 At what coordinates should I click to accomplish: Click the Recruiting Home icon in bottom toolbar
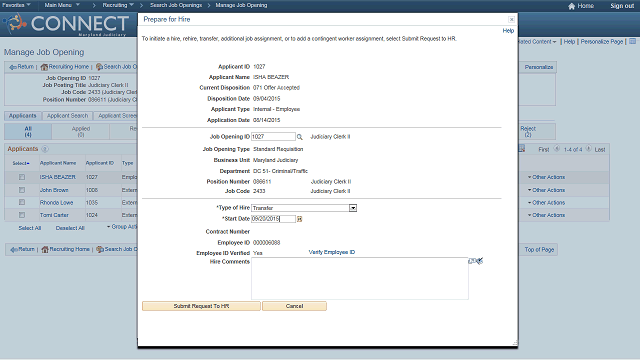[45, 249]
